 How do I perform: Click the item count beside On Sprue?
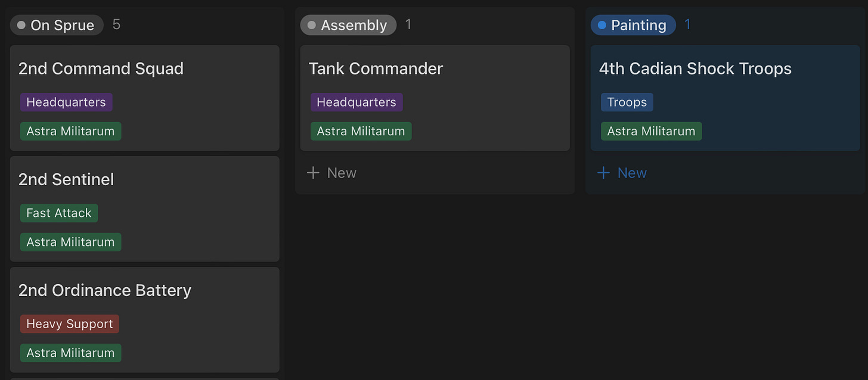[x=116, y=24]
